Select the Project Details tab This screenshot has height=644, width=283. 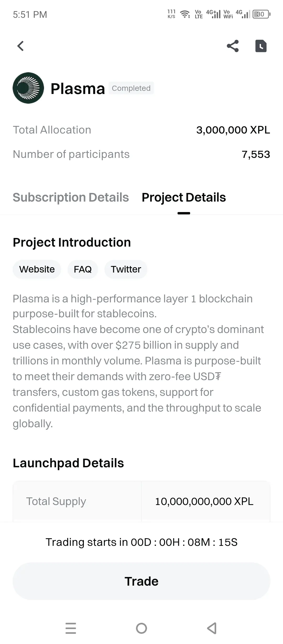pyautogui.click(x=184, y=197)
